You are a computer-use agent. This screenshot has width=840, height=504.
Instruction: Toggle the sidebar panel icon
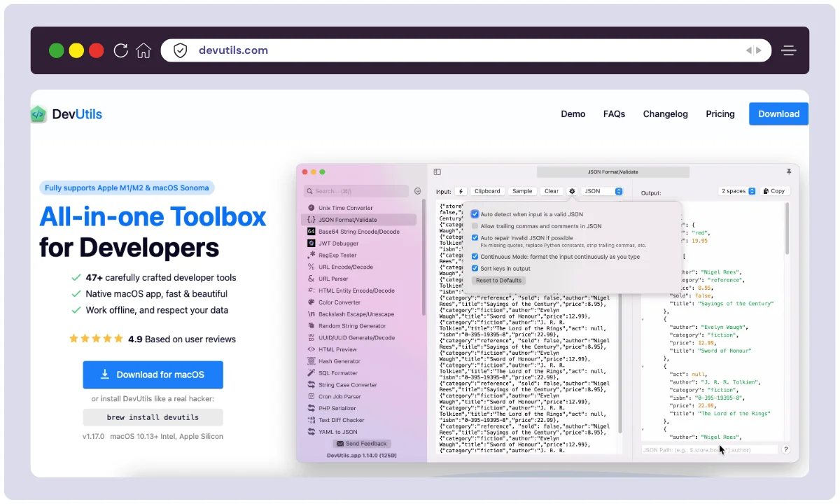tap(437, 171)
